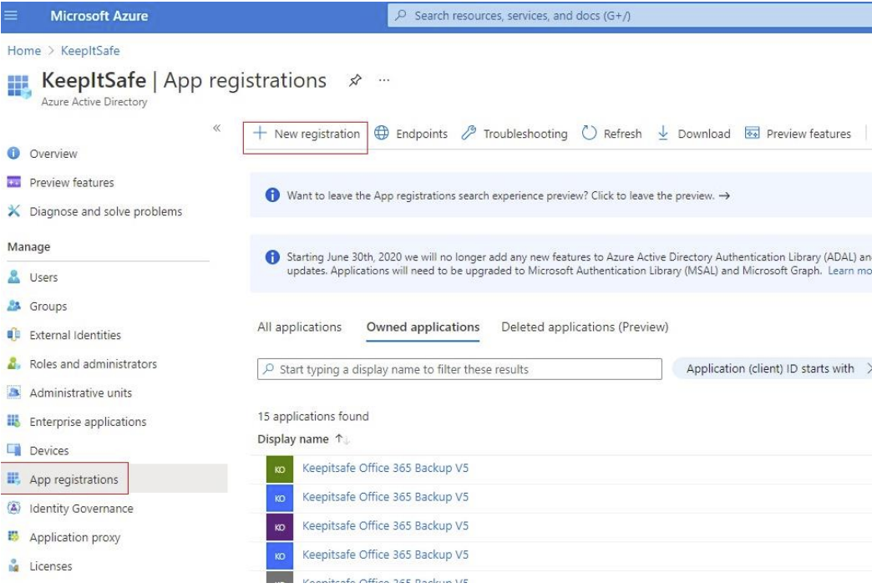This screenshot has width=872, height=588.
Task: Click the globe Endpoints icon
Action: point(382,133)
